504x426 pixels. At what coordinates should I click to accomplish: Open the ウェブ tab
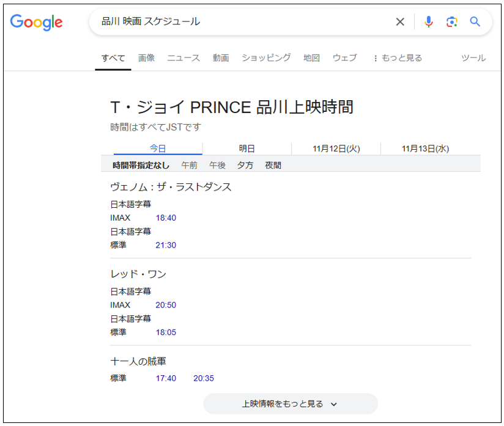[345, 58]
